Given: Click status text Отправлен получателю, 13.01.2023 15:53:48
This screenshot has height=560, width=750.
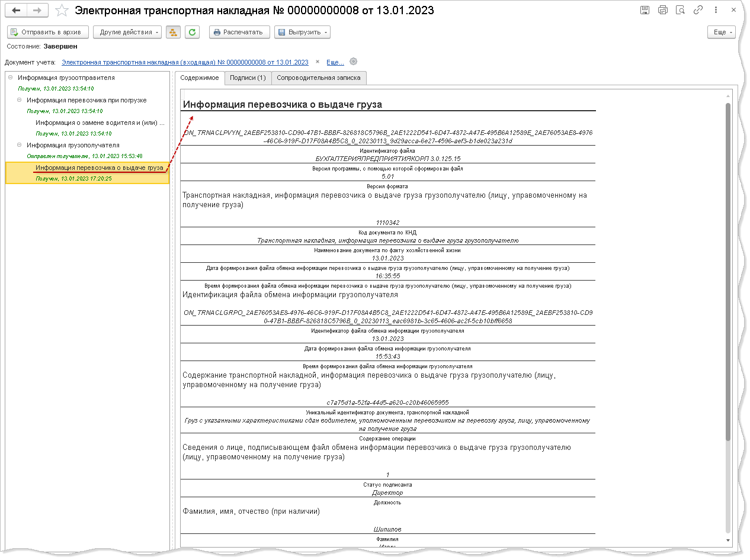Looking at the screenshot, I should 84,156.
